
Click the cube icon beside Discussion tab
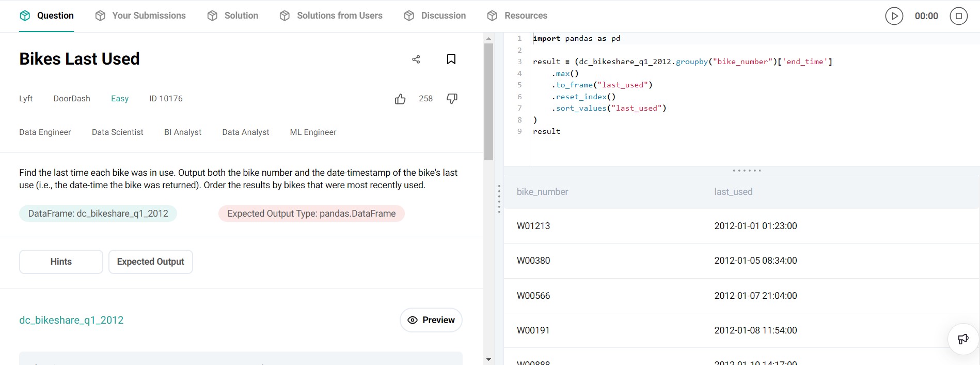[x=409, y=16]
